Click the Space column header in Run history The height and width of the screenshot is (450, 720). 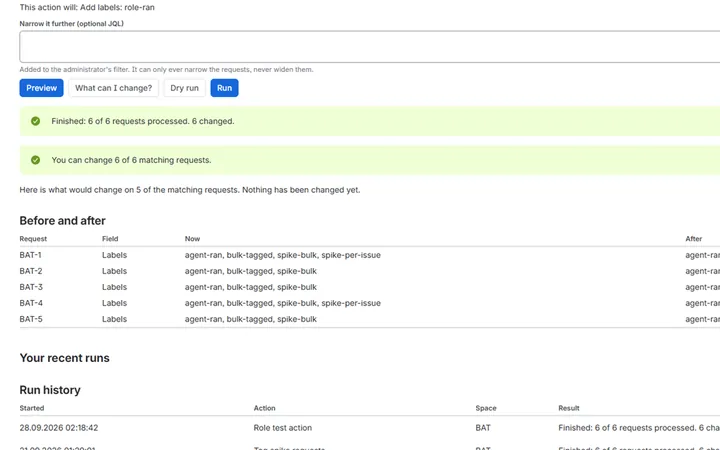tap(486, 408)
